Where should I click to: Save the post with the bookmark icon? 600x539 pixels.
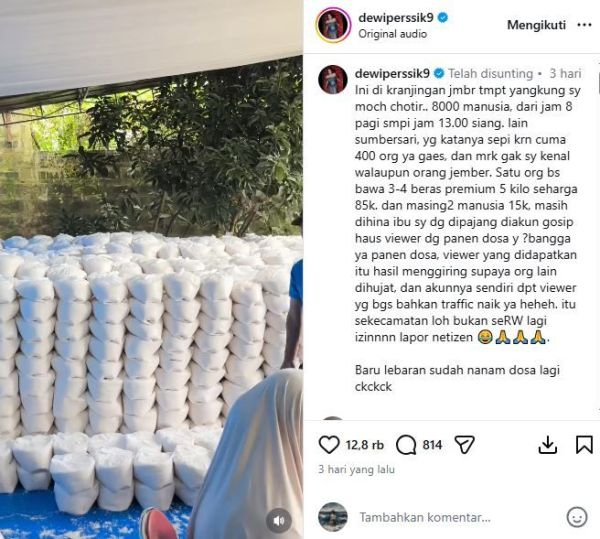[x=584, y=445]
